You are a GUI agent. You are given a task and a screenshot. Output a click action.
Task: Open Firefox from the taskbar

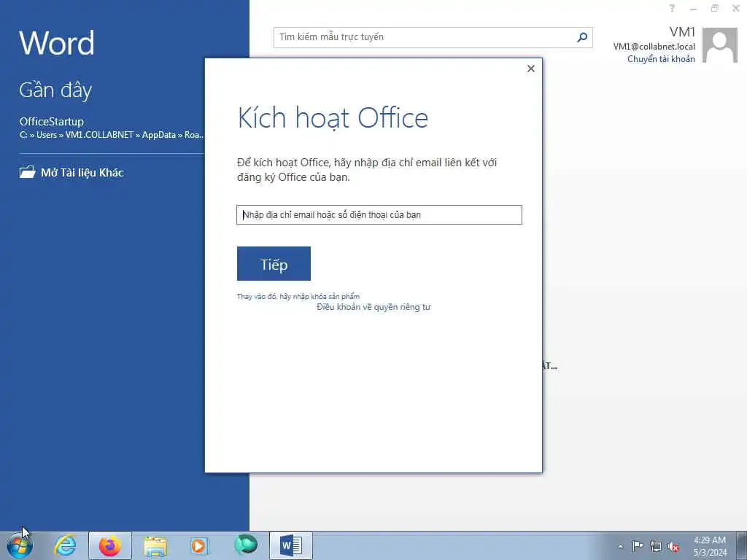coord(110,545)
